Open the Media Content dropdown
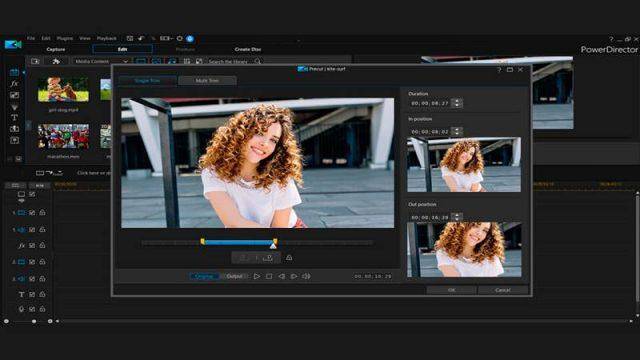Viewport: 640px width, 360px height. (x=101, y=61)
